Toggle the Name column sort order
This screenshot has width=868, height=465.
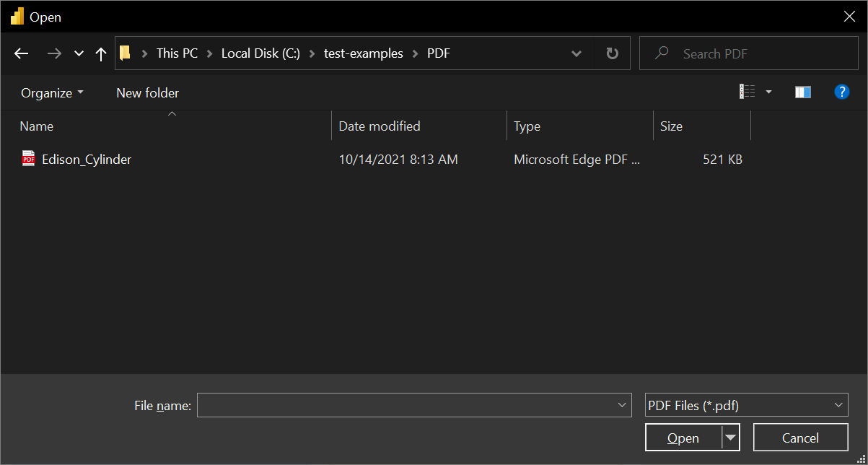(x=36, y=126)
